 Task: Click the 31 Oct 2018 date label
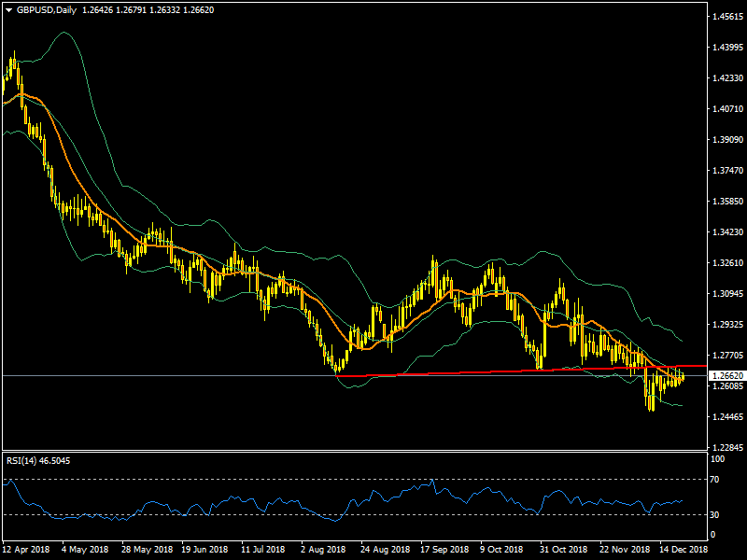pyautogui.click(x=563, y=551)
